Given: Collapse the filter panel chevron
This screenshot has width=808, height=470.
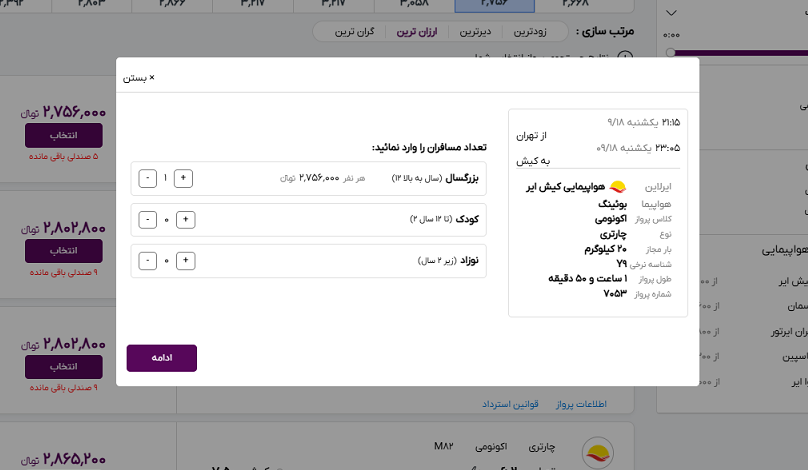Looking at the screenshot, I should 671,13.
